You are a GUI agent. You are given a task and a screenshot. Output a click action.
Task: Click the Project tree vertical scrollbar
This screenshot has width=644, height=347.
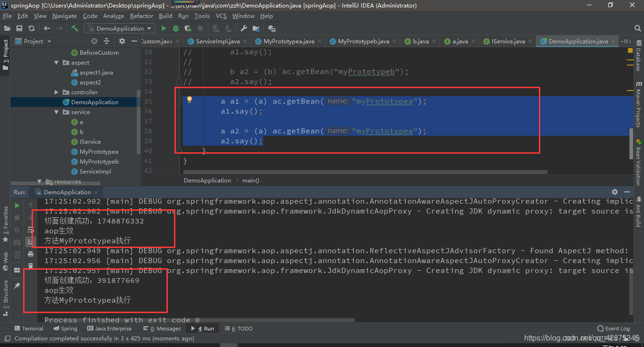[x=138, y=123]
